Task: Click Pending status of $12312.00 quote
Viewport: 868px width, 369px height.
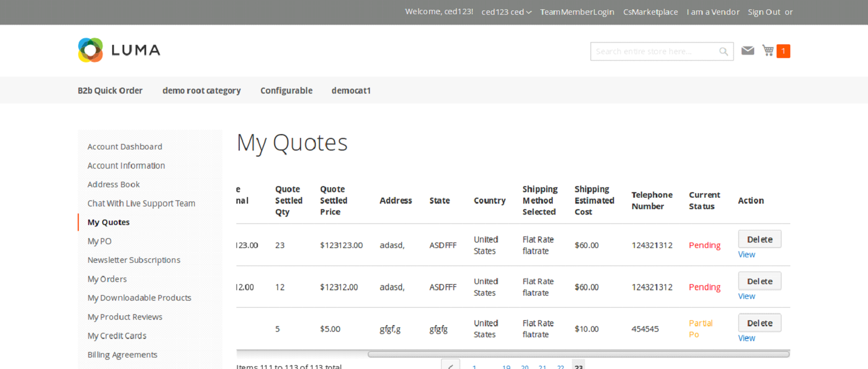Action: click(704, 287)
